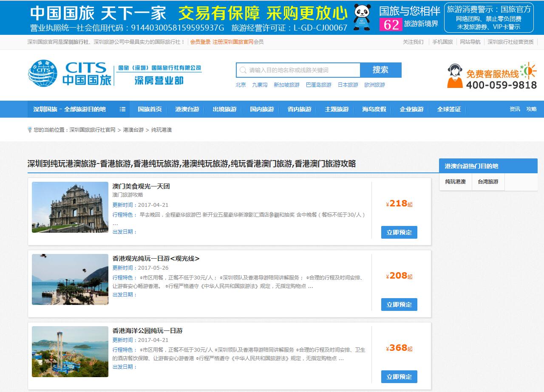Screen dimensions: 544x392
Task: Open the 港澳台游 navigation menu
Action: click(187, 109)
